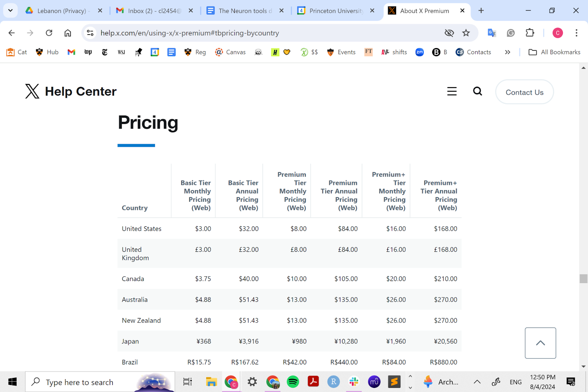Open the Financial Times bookmark

point(369,52)
